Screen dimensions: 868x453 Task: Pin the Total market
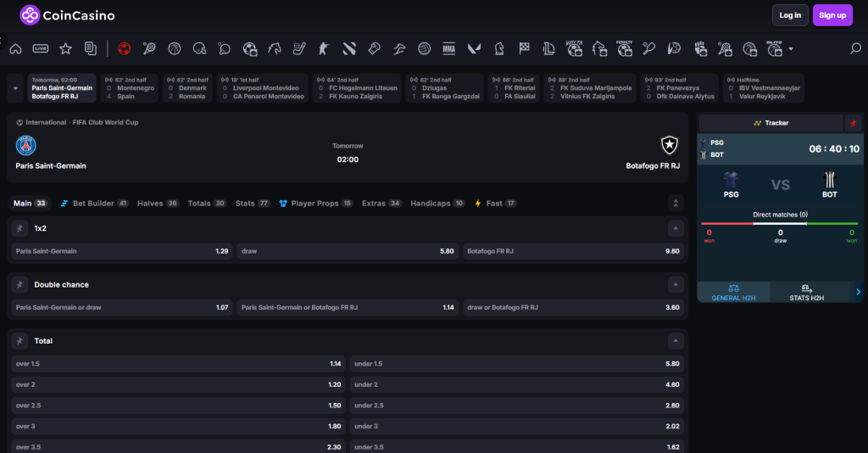[20, 341]
